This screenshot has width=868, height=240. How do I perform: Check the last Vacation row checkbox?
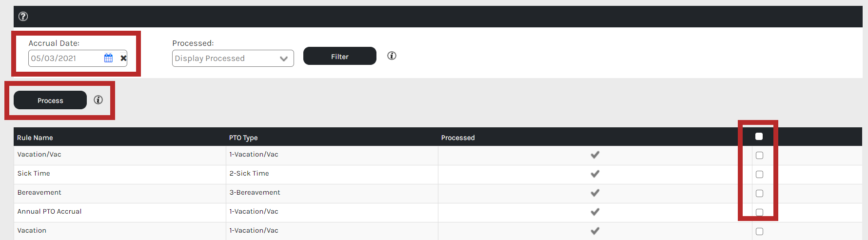pos(759,232)
